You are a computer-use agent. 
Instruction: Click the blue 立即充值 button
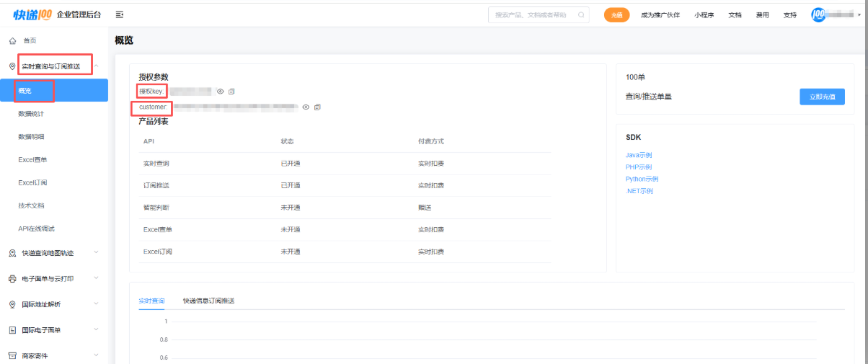point(821,97)
